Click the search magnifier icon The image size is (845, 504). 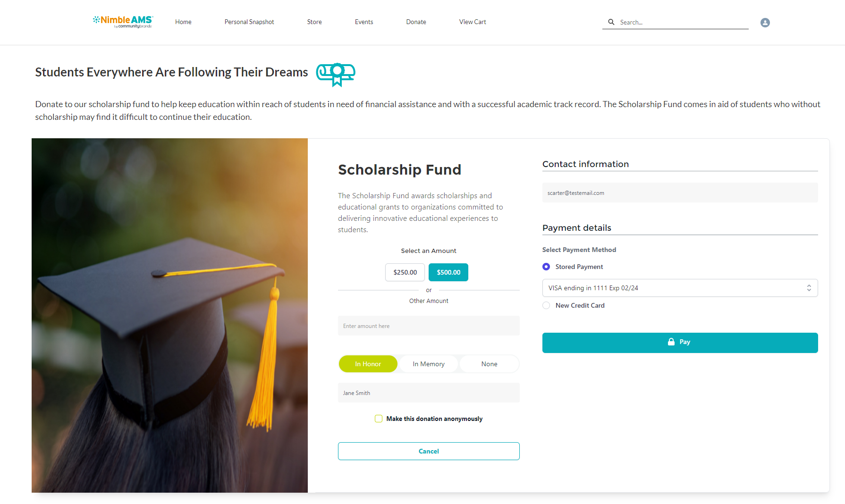pyautogui.click(x=611, y=22)
